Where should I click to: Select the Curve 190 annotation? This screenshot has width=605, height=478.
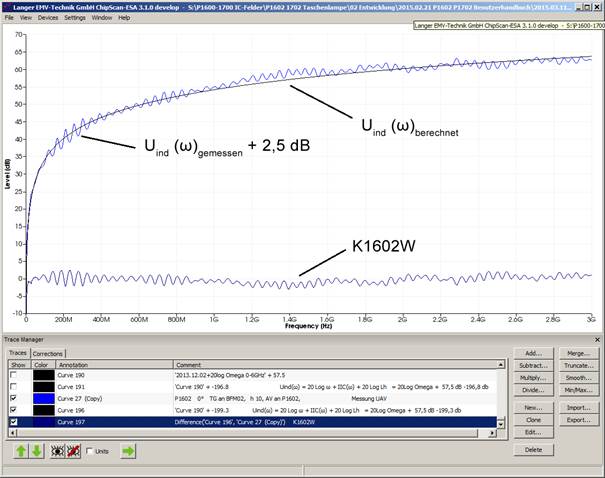click(71, 375)
